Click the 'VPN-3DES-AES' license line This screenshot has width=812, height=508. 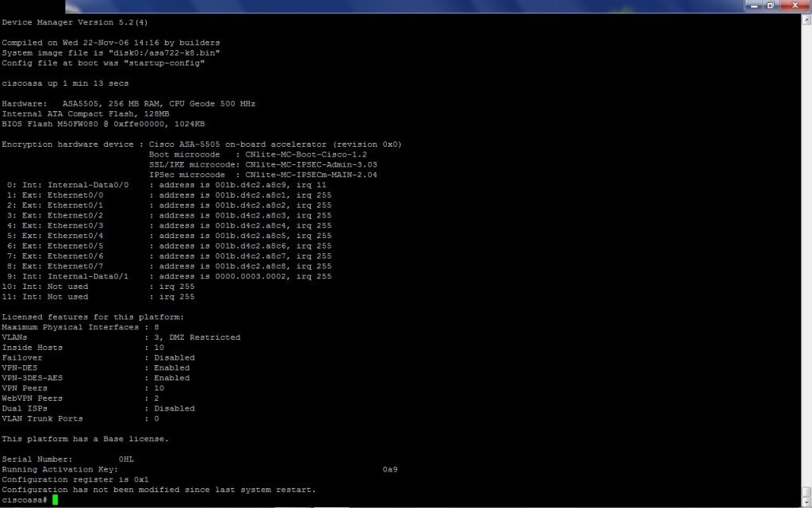click(x=95, y=378)
